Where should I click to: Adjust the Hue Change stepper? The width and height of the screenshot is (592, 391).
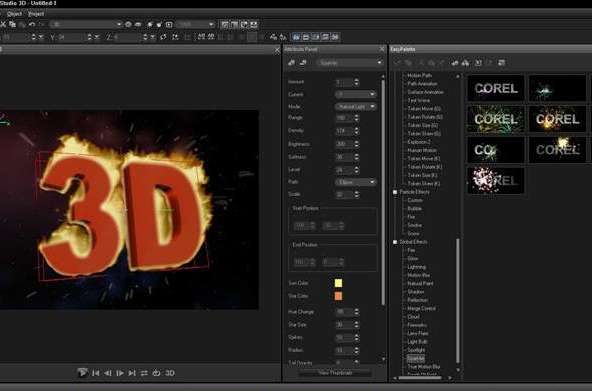356,312
